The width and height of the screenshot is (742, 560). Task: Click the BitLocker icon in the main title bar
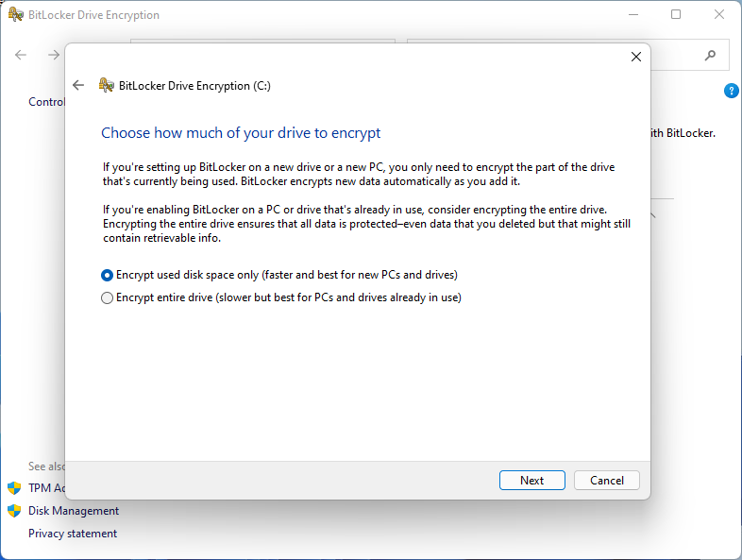pos(14,15)
